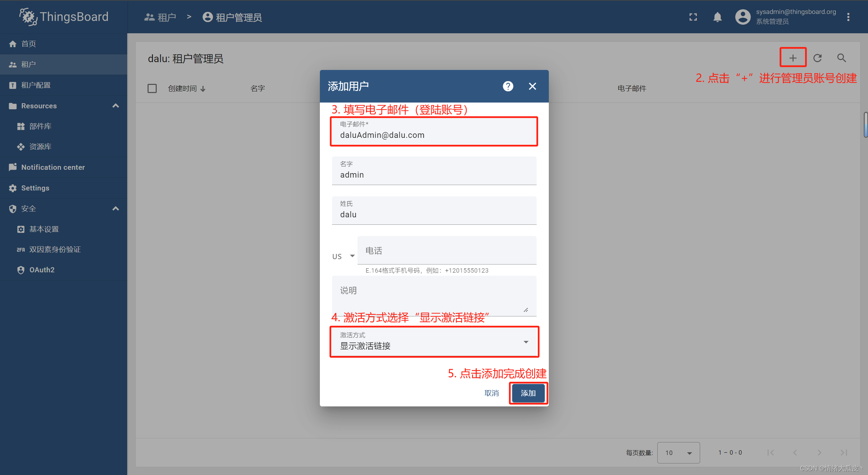
Task: Click the dalu: 租户管理员 title text
Action: [x=186, y=59]
